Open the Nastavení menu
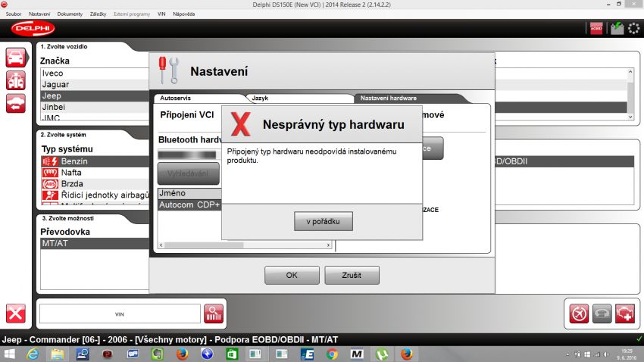Screen dimensions: 644x362 point(39,14)
